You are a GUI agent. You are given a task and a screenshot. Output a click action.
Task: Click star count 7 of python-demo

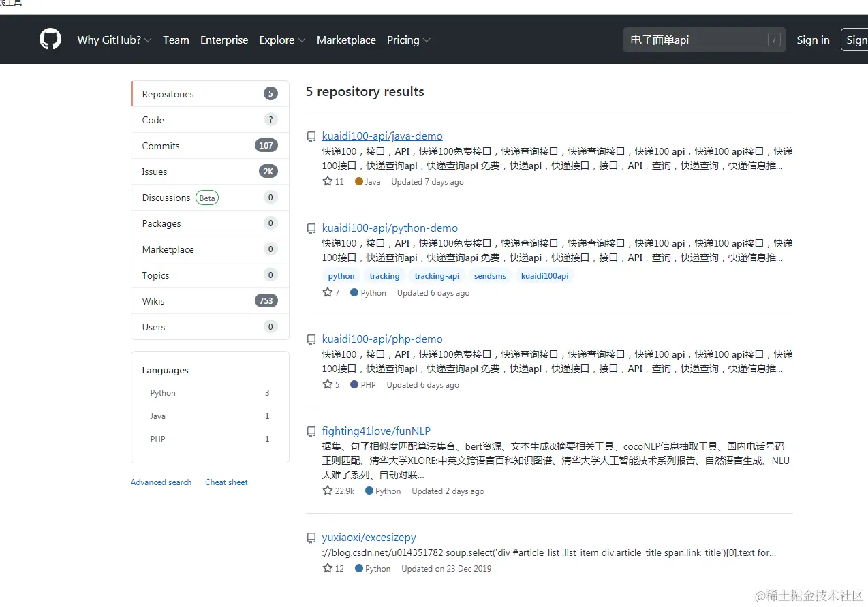331,293
